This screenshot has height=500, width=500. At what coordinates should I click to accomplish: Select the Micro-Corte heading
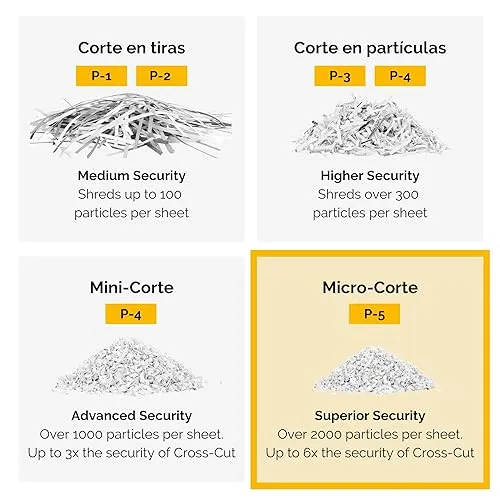tap(370, 287)
